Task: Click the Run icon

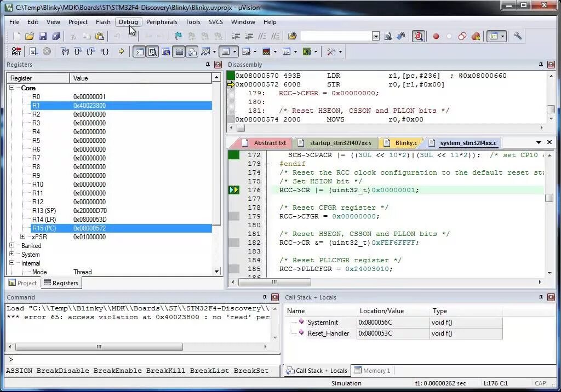Action: coord(33,52)
